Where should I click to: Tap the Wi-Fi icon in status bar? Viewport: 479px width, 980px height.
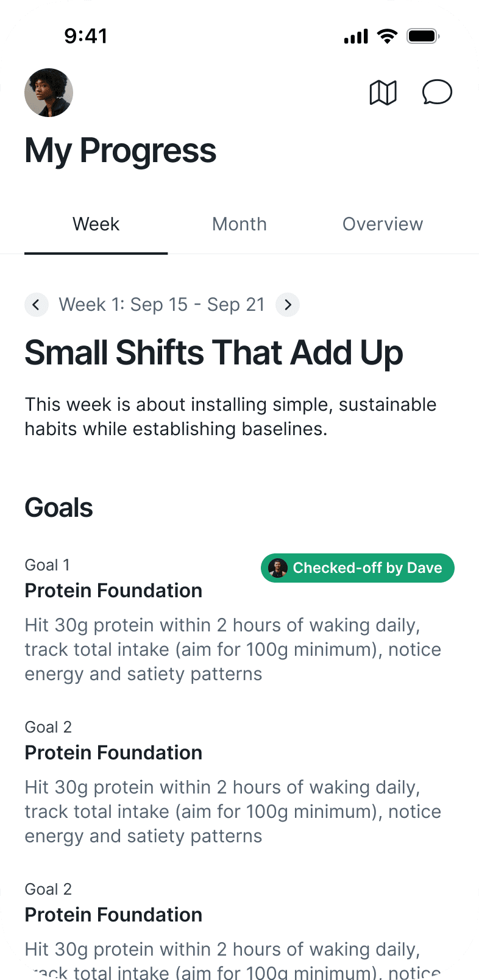[387, 36]
